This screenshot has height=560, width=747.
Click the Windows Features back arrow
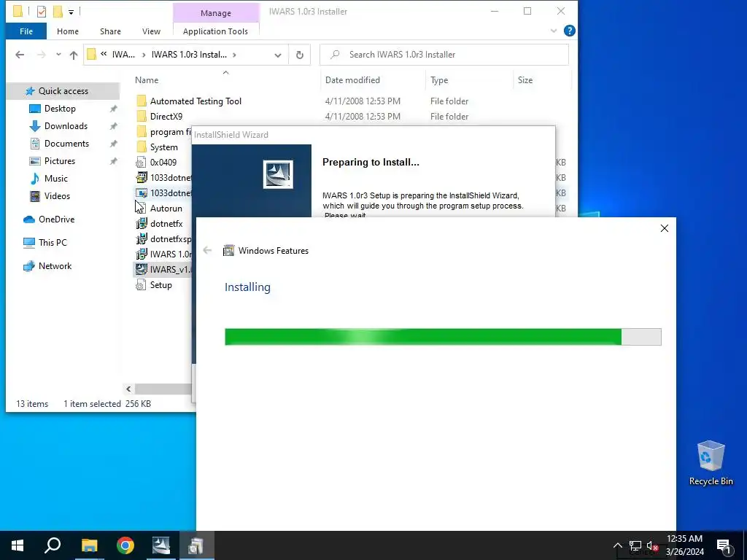coord(207,250)
